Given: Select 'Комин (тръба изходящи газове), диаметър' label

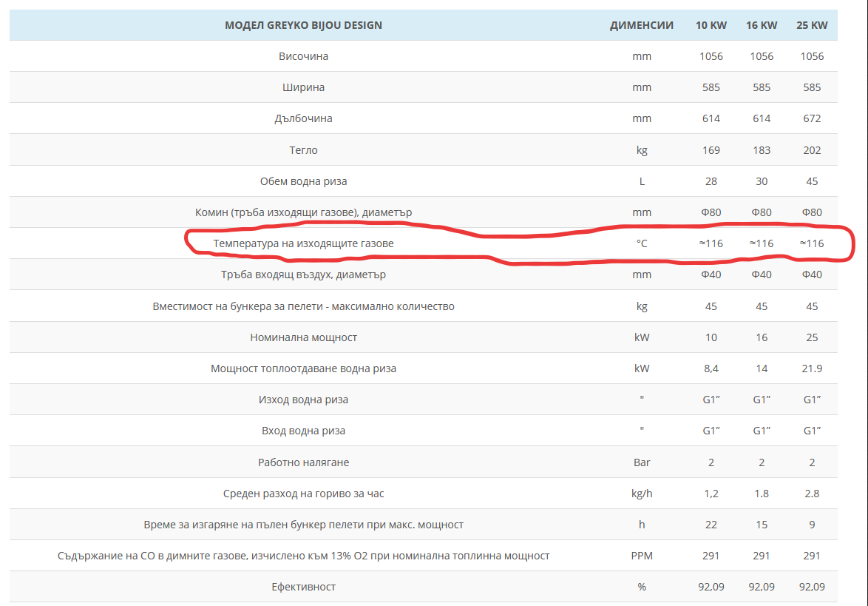Looking at the screenshot, I should [303, 212].
